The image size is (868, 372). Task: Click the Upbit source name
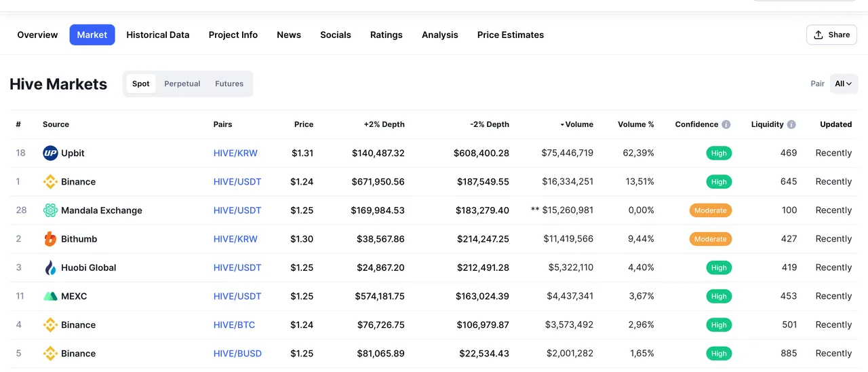pyautogui.click(x=73, y=153)
